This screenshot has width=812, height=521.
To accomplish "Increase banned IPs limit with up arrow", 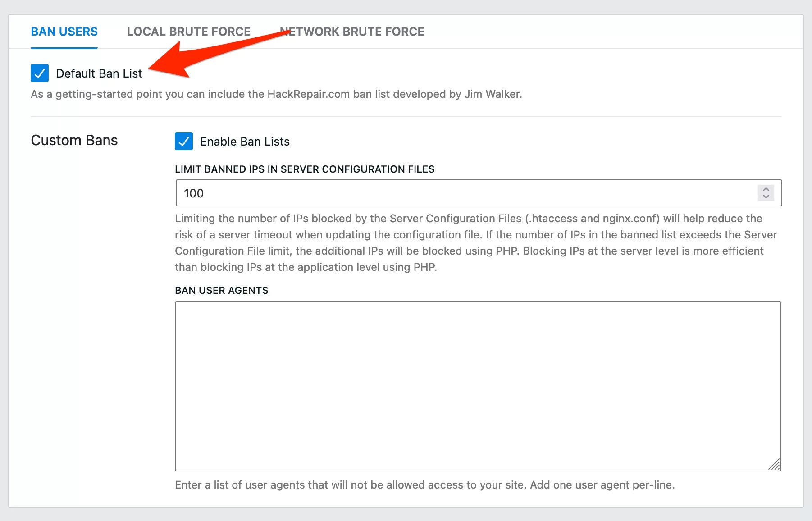I will 766,189.
